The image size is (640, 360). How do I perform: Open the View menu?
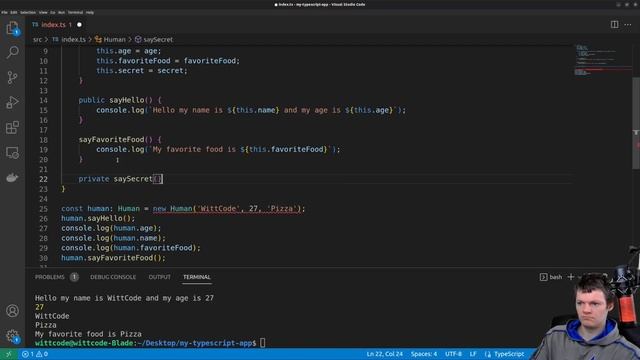coord(43,13)
